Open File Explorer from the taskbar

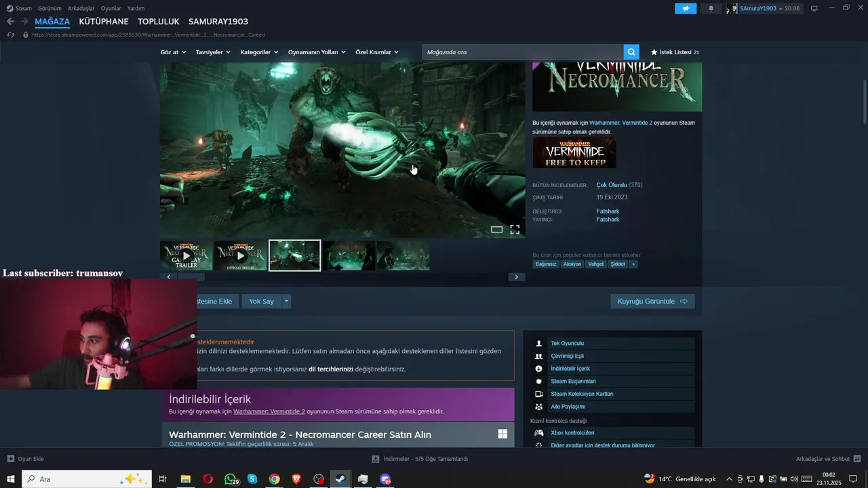pos(185,479)
